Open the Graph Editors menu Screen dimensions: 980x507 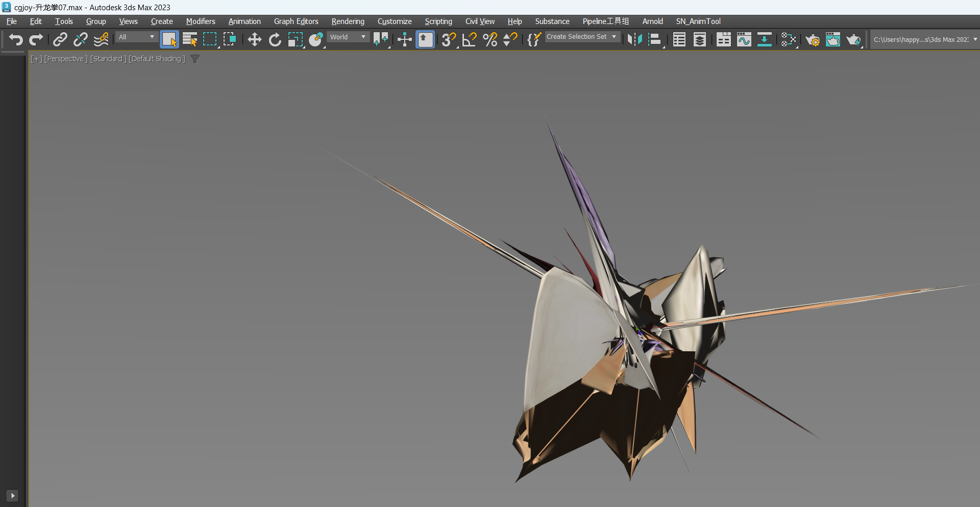coord(296,21)
